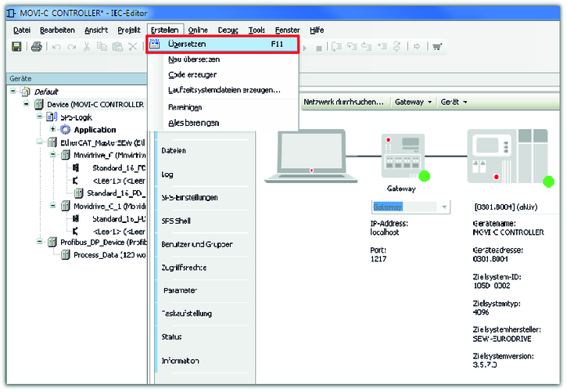
Task: Open the Gateway selection combo box
Action: [x=444, y=207]
